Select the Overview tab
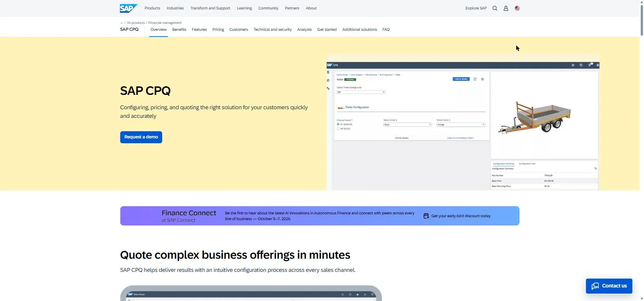Image resolution: width=644 pixels, height=301 pixels. (159, 30)
